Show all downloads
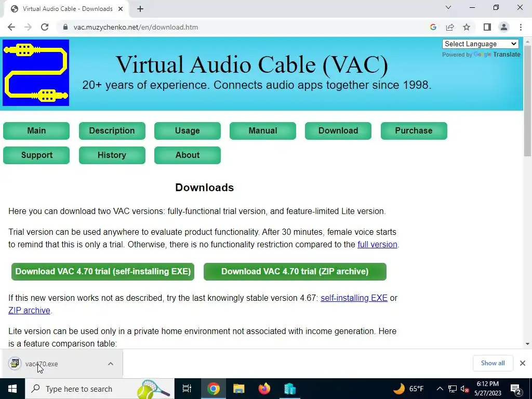This screenshot has height=399, width=532. [493, 363]
